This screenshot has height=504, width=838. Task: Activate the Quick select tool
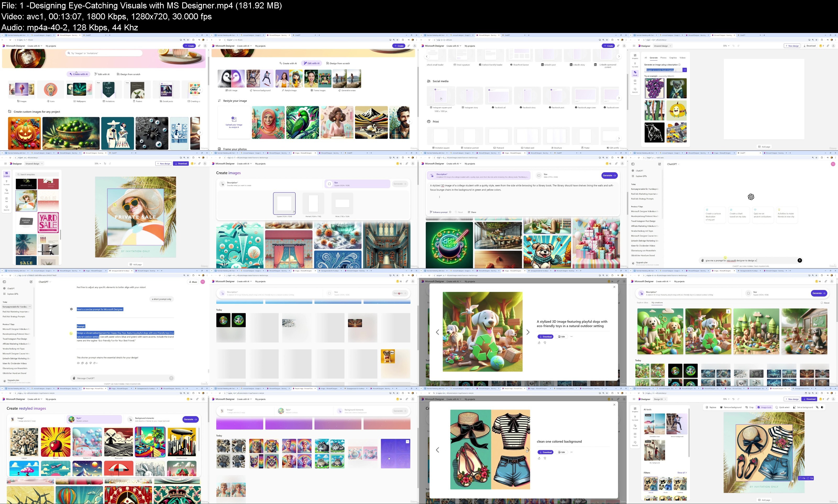point(782,407)
